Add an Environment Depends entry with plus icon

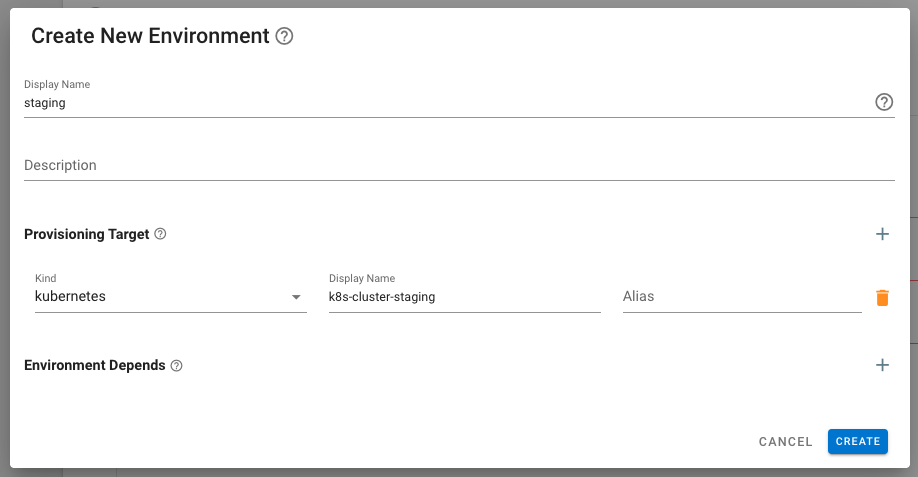882,365
